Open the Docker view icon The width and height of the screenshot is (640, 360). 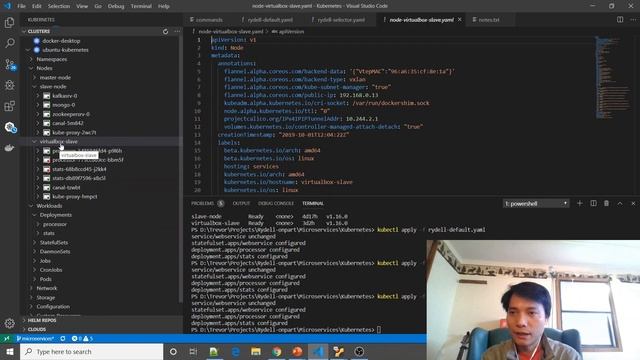(9, 148)
